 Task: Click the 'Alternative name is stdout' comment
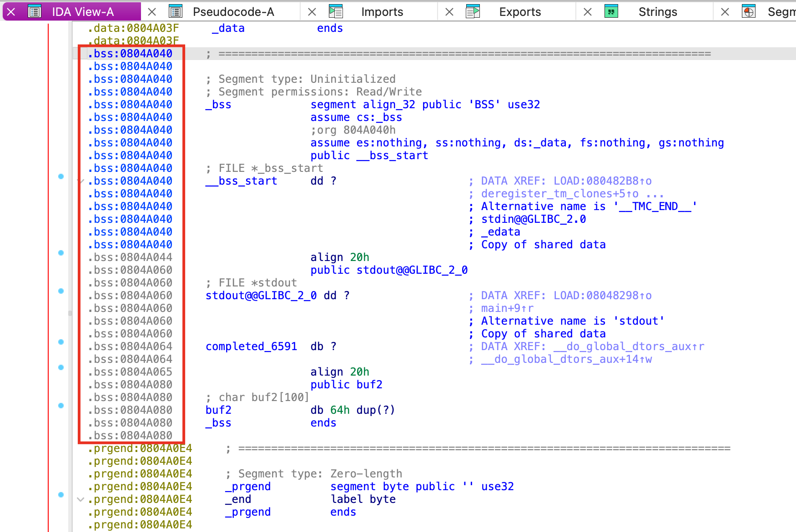[573, 321]
